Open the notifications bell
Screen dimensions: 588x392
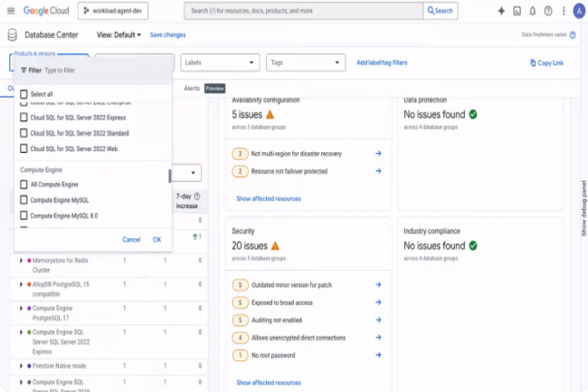[532, 11]
